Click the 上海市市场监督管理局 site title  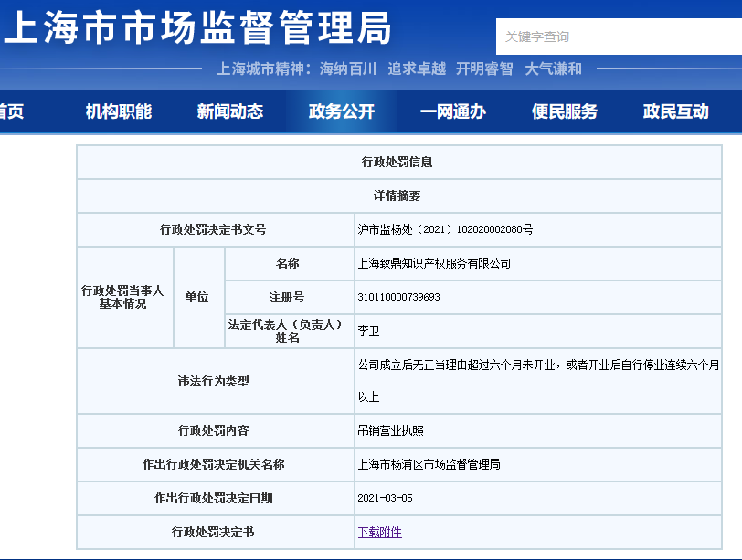[197, 27]
